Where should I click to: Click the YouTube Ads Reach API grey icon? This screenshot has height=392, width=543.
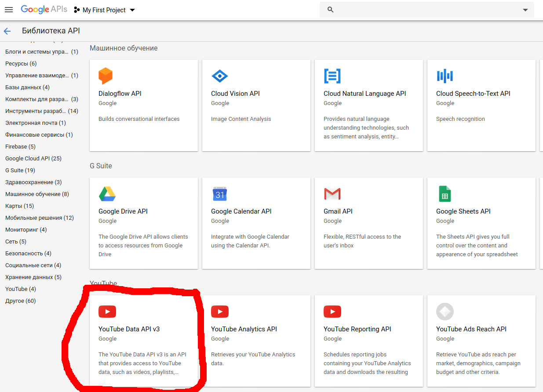tap(445, 312)
